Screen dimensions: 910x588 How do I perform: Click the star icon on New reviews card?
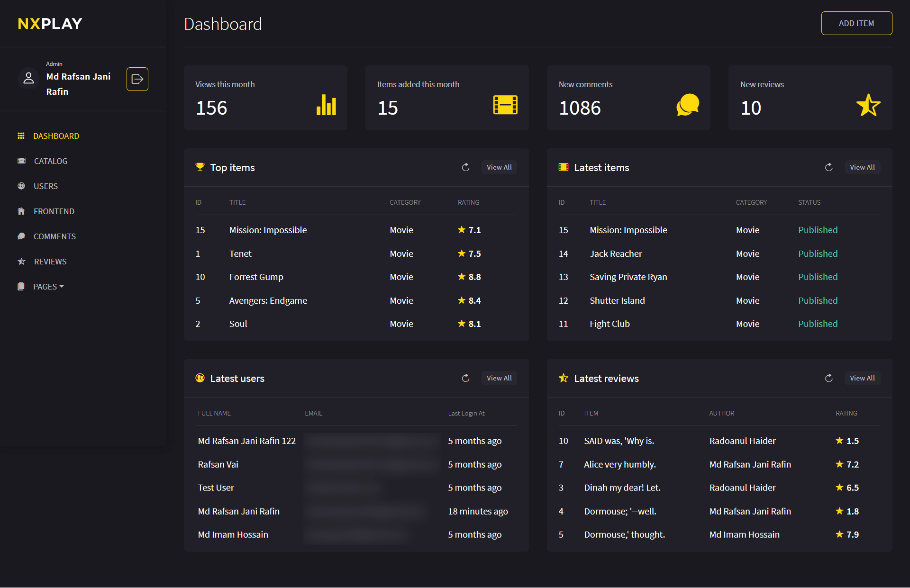pyautogui.click(x=868, y=105)
